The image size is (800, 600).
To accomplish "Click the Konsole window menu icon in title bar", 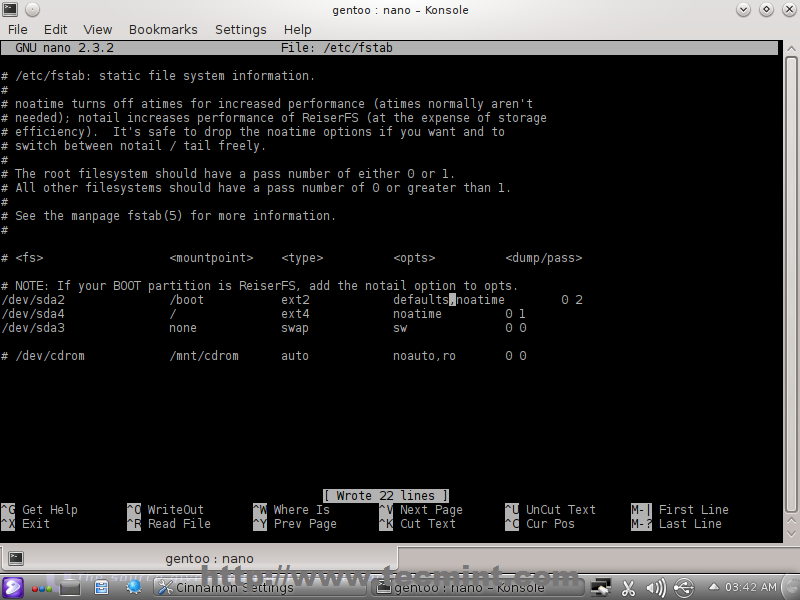I will (10, 9).
